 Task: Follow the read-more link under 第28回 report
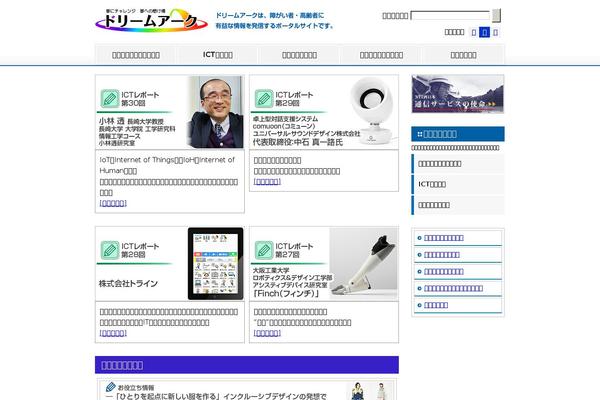point(113,333)
